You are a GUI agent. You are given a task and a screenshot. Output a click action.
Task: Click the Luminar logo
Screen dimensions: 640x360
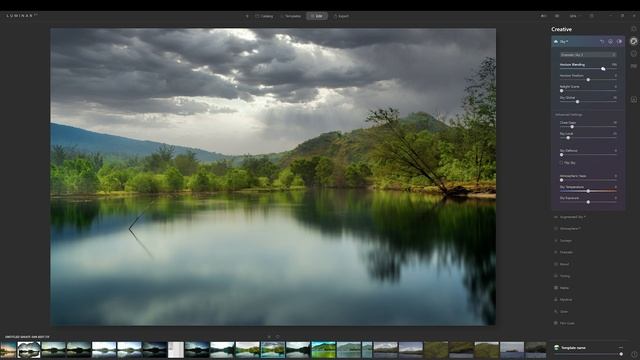pyautogui.click(x=22, y=16)
